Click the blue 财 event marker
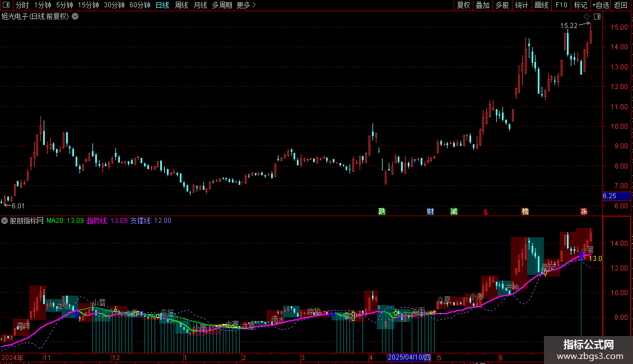This screenshot has height=364, width=633. click(430, 212)
